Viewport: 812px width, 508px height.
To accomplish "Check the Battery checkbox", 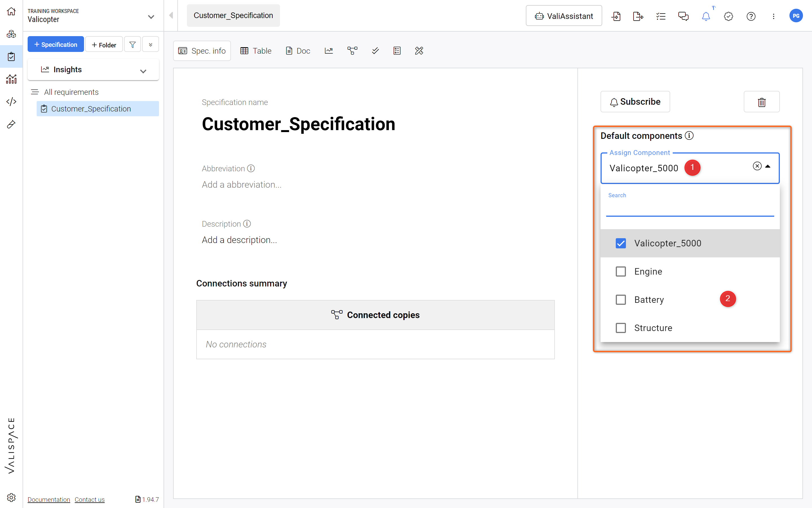I will tap(621, 300).
